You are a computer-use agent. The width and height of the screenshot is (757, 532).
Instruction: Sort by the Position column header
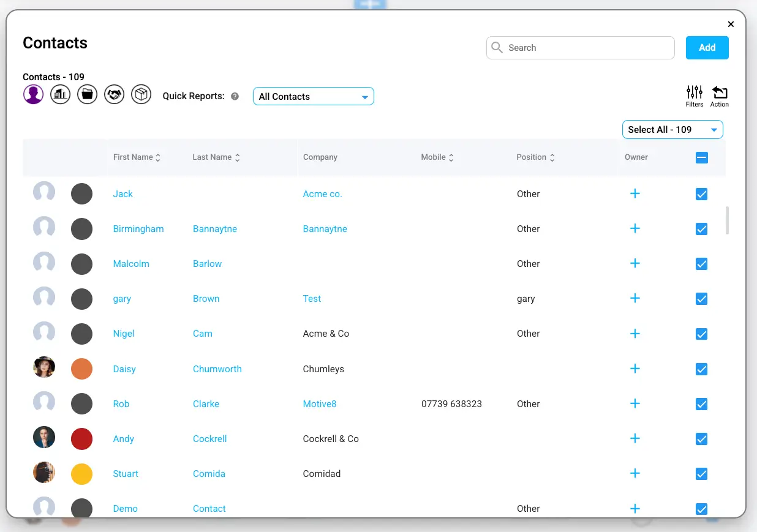click(x=535, y=157)
